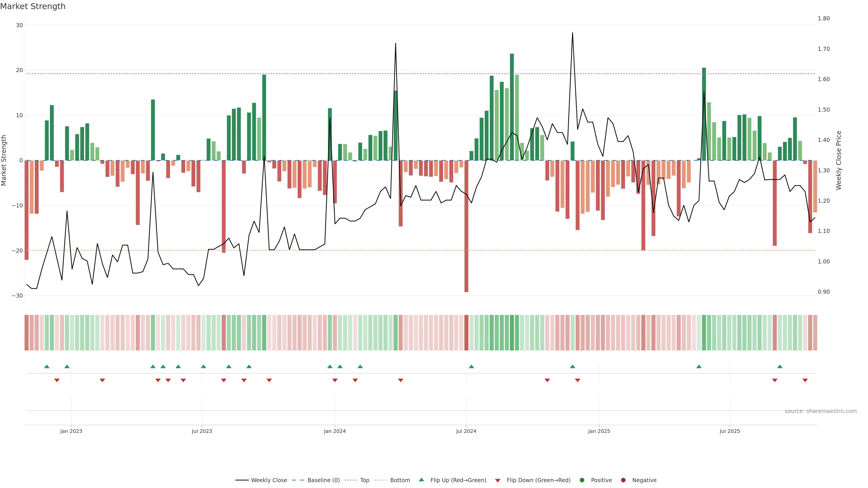The width and height of the screenshot is (868, 488).
Task: Click the Market Strength chart title
Action: point(33,6)
